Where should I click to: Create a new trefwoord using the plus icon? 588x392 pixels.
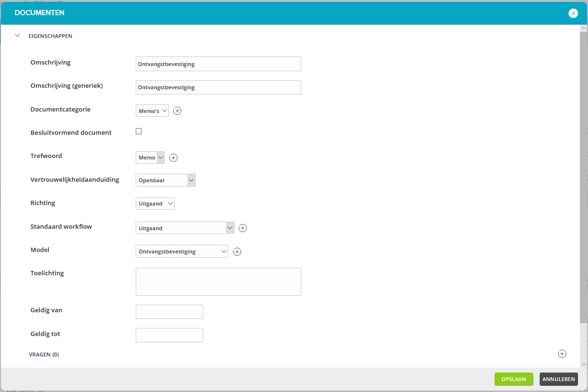(x=173, y=157)
